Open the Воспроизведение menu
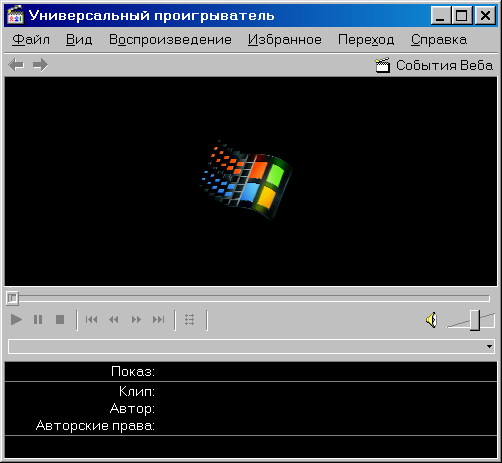 tap(170, 40)
